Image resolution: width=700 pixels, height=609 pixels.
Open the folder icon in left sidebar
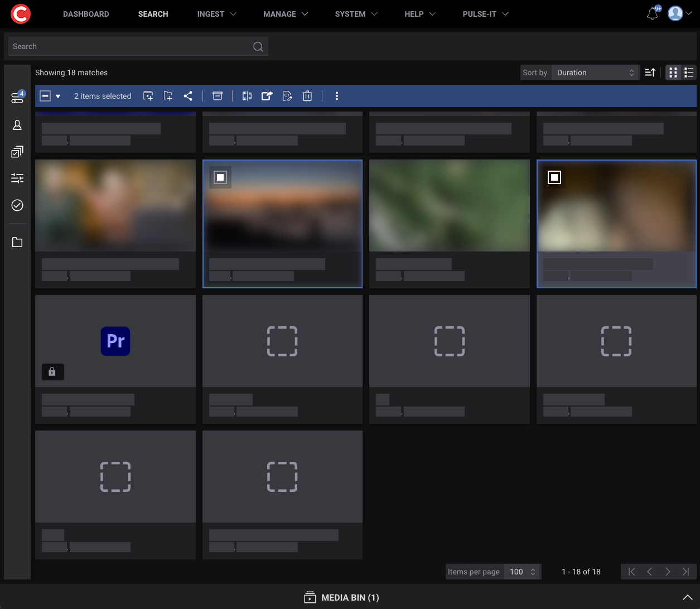(x=17, y=242)
